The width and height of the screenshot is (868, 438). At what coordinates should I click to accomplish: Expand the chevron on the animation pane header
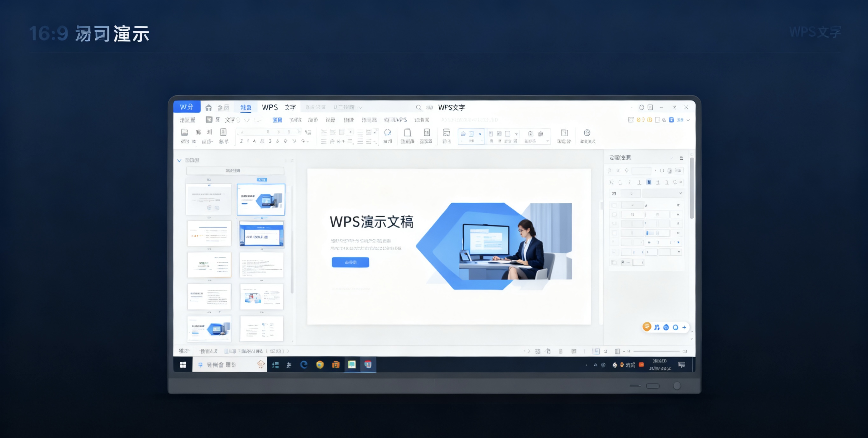coord(671,157)
